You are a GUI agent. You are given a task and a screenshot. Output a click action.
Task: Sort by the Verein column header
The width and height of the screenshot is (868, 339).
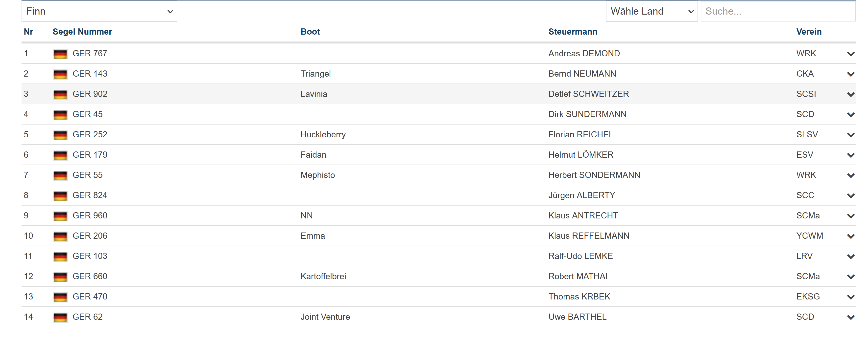(809, 32)
